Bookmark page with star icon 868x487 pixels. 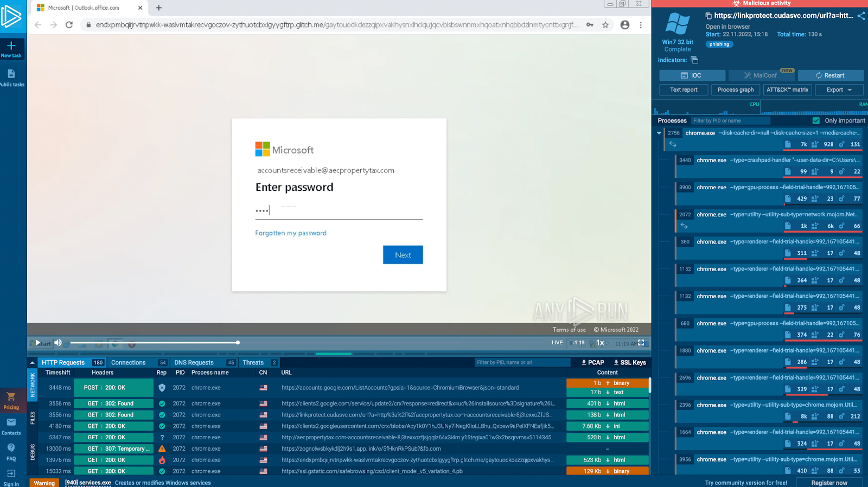pyautogui.click(x=605, y=25)
